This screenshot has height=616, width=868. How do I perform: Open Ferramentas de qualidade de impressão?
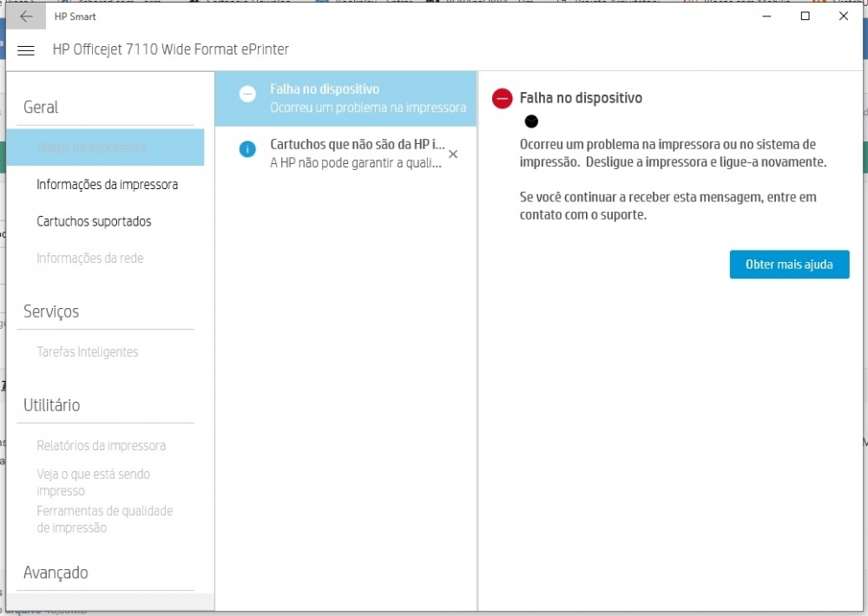coord(105,519)
